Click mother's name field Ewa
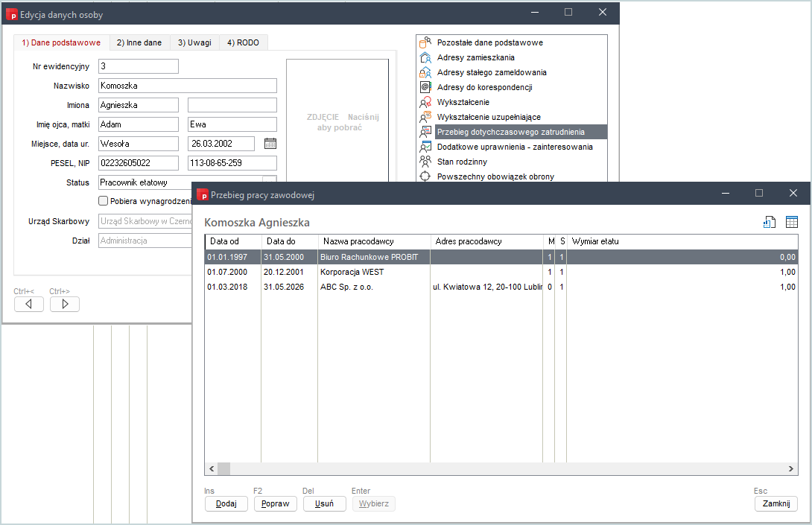 [232, 124]
